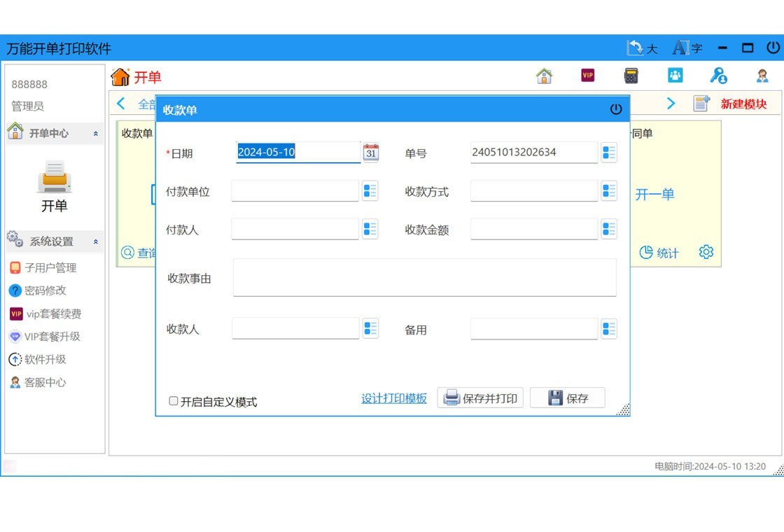The image size is (784, 532).
Task: Open the settings gear next to 统计
Action: [x=706, y=252]
